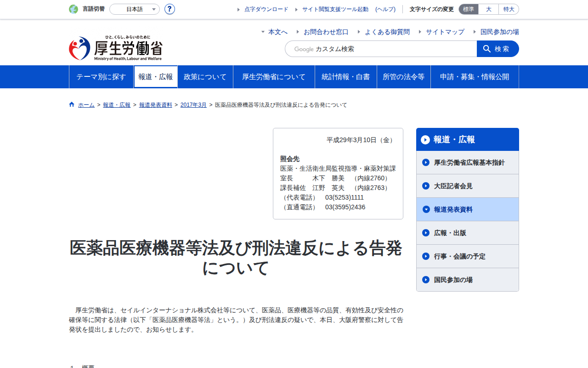
Task: Click the 報道・広報 sidebar header
Action: coord(468,139)
